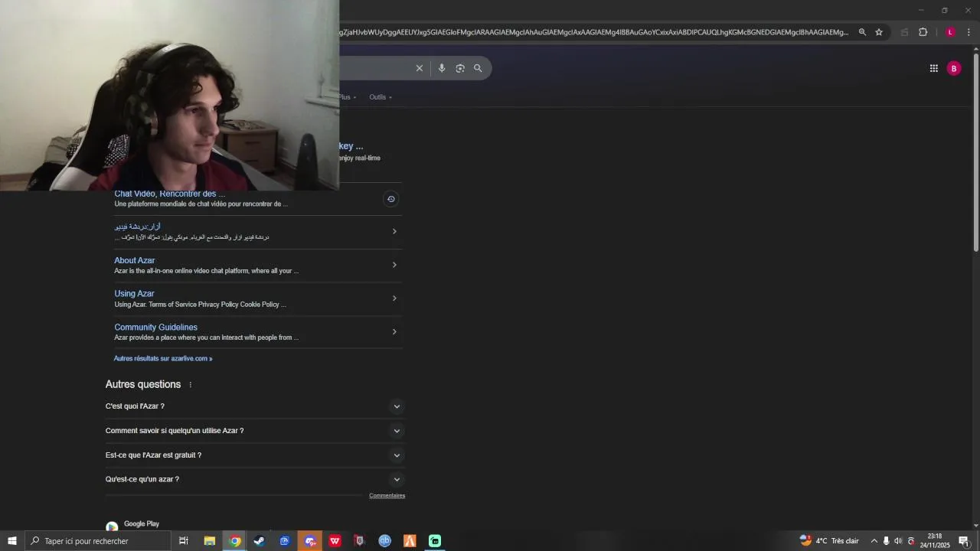Open the Outils dropdown

381,97
